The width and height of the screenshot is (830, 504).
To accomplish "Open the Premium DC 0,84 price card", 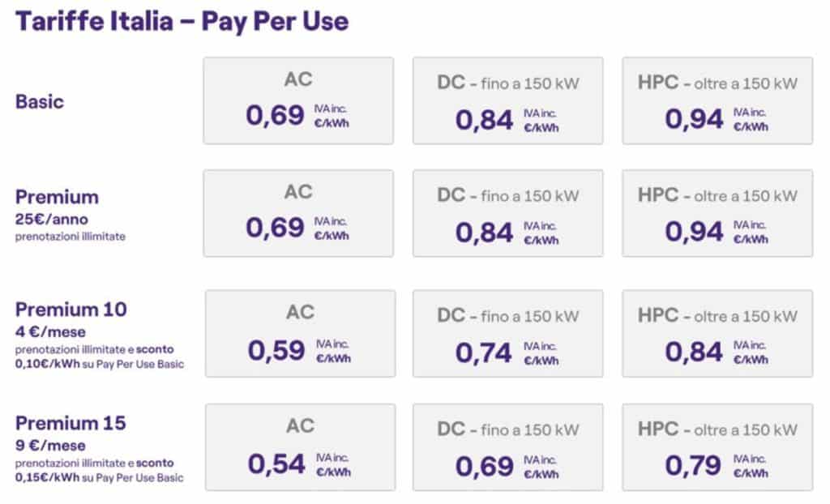I will tap(508, 213).
